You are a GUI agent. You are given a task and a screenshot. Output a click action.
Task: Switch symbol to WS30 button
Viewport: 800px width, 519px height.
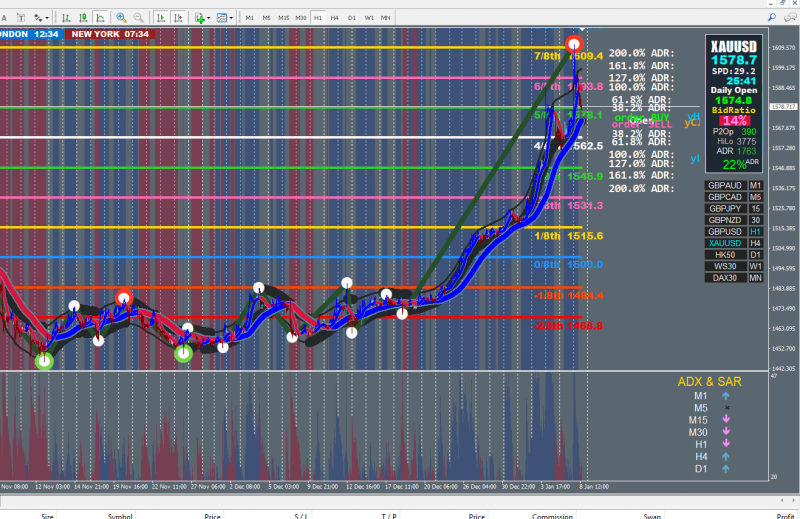tap(725, 266)
